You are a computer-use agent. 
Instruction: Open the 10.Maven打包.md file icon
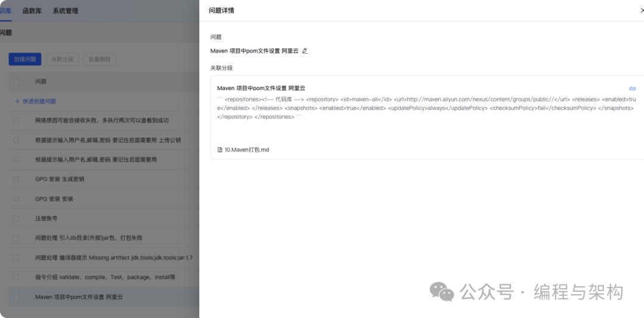coord(219,150)
